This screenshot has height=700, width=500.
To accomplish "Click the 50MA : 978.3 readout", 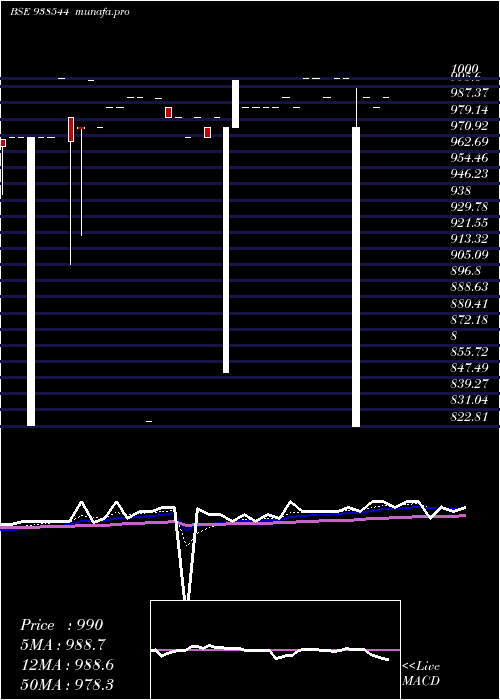I will 67,685.
